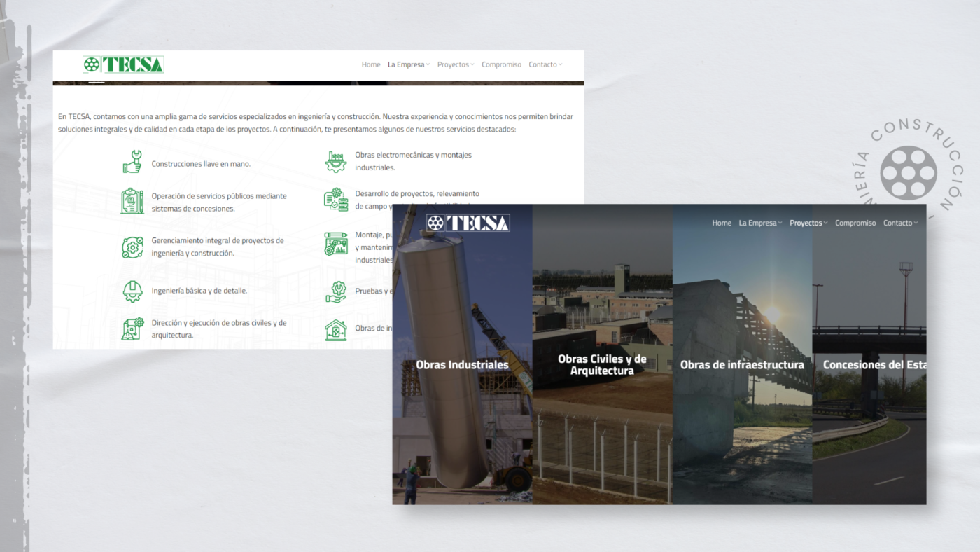Click the blueprint icon beside Dirección y ejecución

tap(132, 329)
